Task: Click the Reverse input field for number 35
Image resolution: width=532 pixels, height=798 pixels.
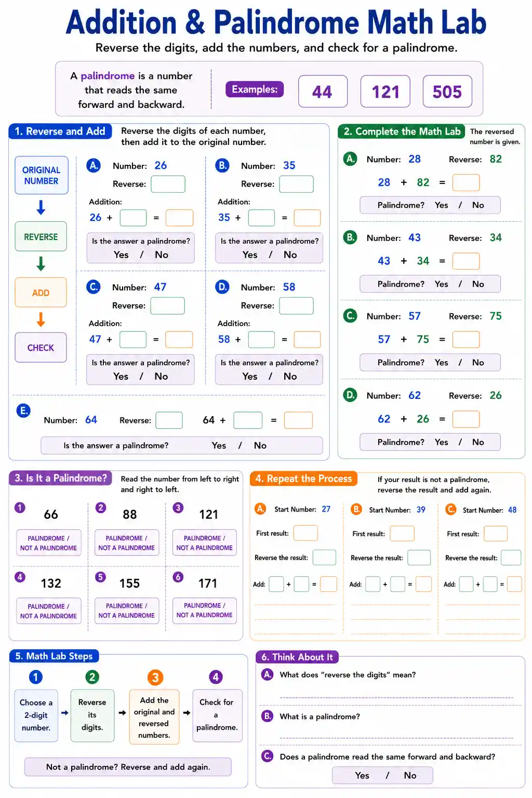Action: pyautogui.click(x=296, y=184)
